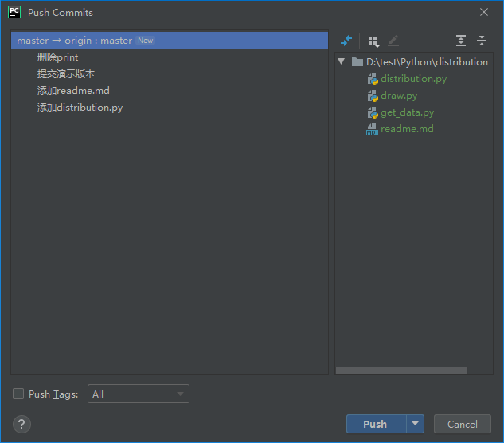Screen dimensions: 504x443
Task: Select the 添加readme.md commit
Action: tap(73, 91)
